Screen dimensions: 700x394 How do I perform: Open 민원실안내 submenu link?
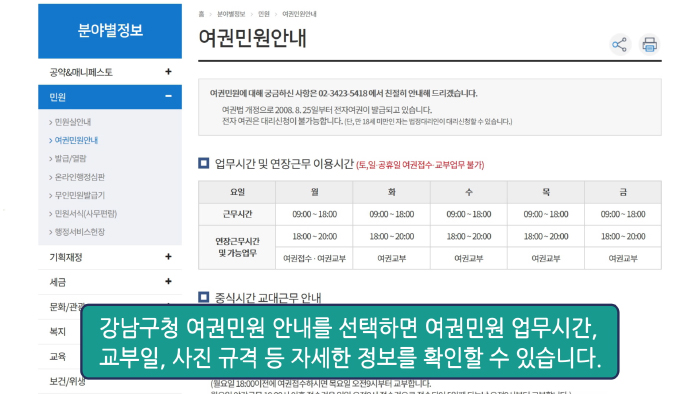pyautogui.click(x=72, y=122)
